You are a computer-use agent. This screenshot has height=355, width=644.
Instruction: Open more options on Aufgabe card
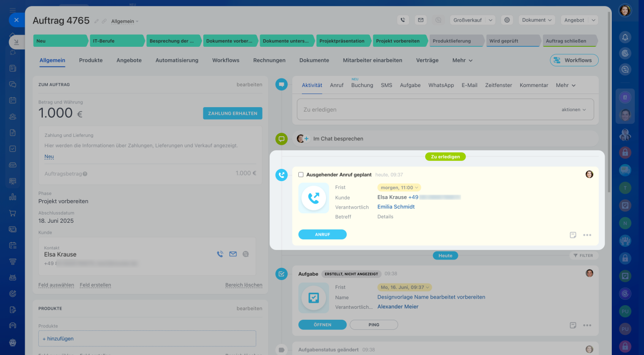coord(587,325)
